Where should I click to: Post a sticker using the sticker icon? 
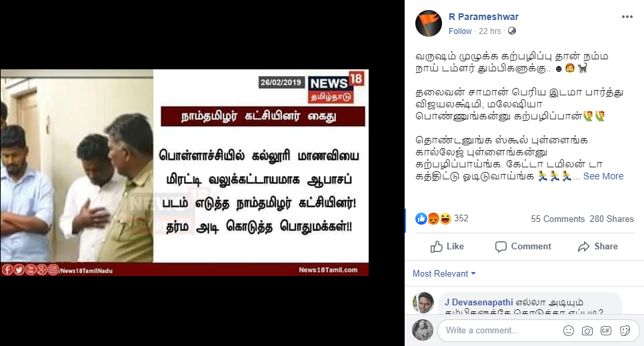[625, 331]
